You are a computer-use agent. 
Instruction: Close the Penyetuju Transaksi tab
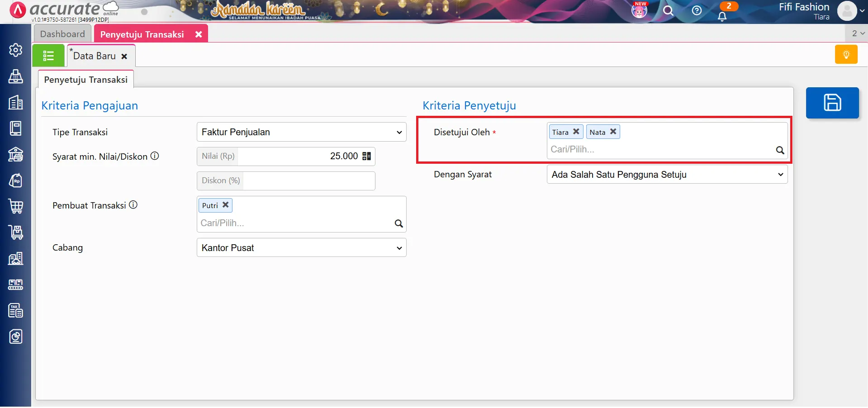[199, 34]
